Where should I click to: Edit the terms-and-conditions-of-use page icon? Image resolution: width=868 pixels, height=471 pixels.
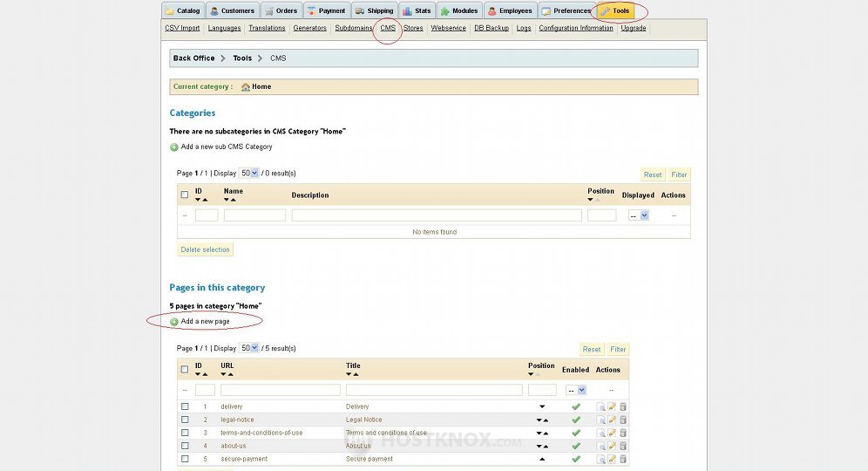(x=612, y=433)
